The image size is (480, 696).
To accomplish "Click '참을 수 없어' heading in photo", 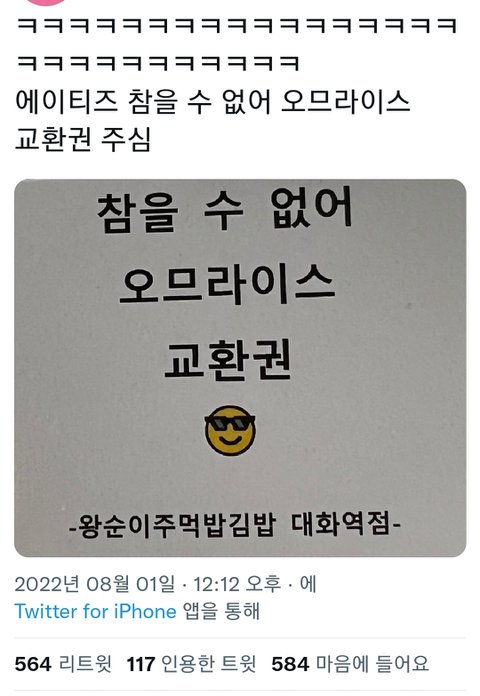I will pyautogui.click(x=225, y=210).
